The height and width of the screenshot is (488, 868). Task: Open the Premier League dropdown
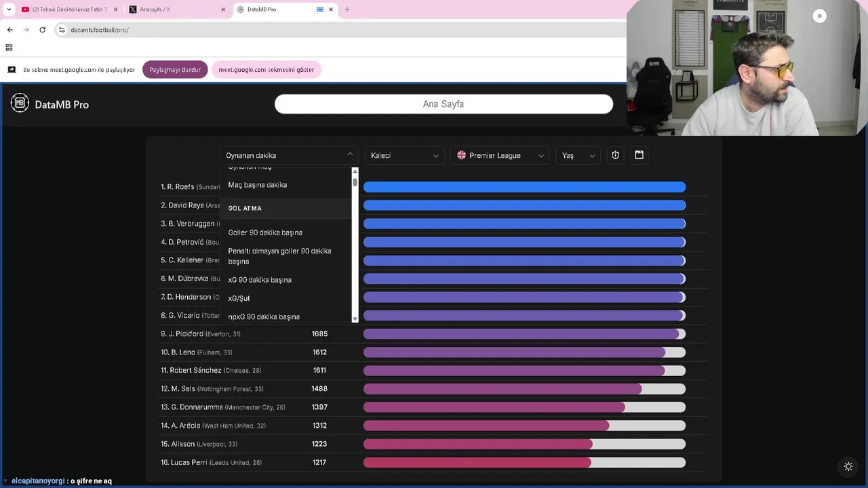coord(500,155)
